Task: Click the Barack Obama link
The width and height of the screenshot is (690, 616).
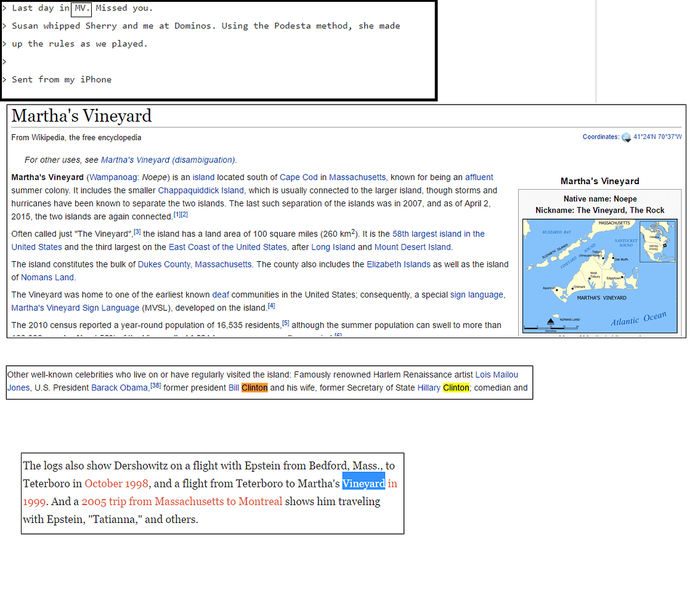Action: [120, 388]
